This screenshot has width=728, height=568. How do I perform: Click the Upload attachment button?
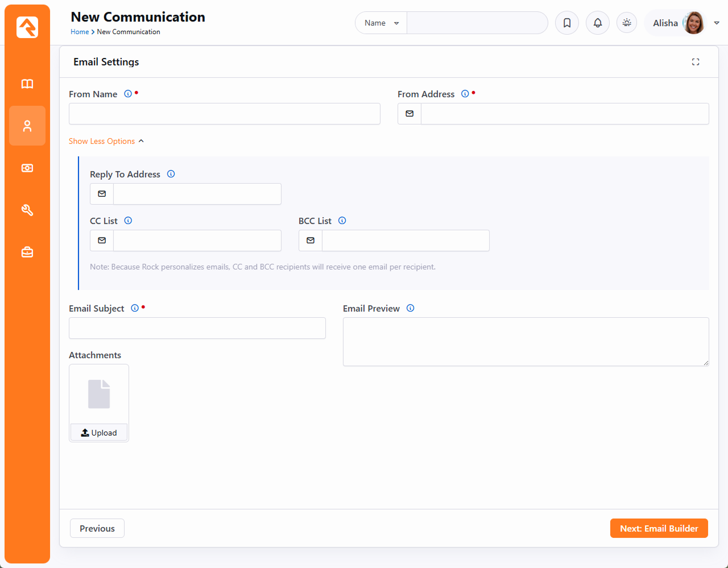coord(99,433)
